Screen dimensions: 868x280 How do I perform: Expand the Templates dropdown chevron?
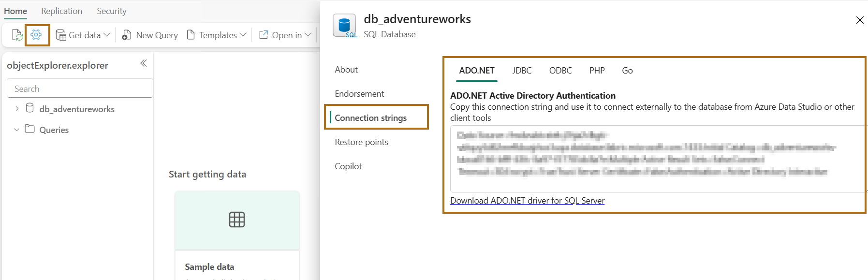243,35
